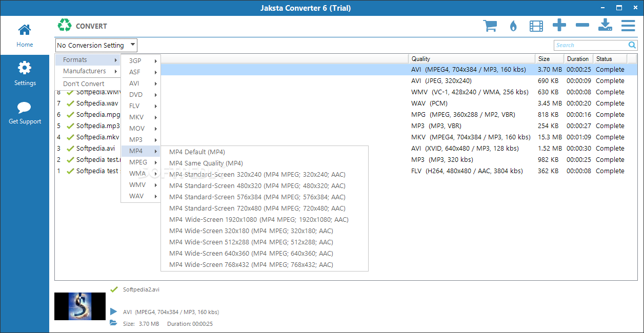Screen dimensions: 644x333
Task: Add files with the plus icon
Action: pos(559,25)
